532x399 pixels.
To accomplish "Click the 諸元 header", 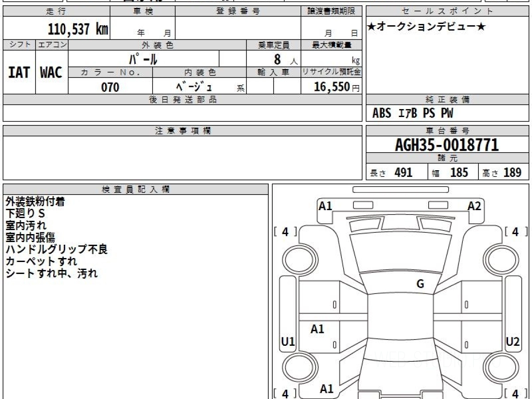I will click(447, 158).
